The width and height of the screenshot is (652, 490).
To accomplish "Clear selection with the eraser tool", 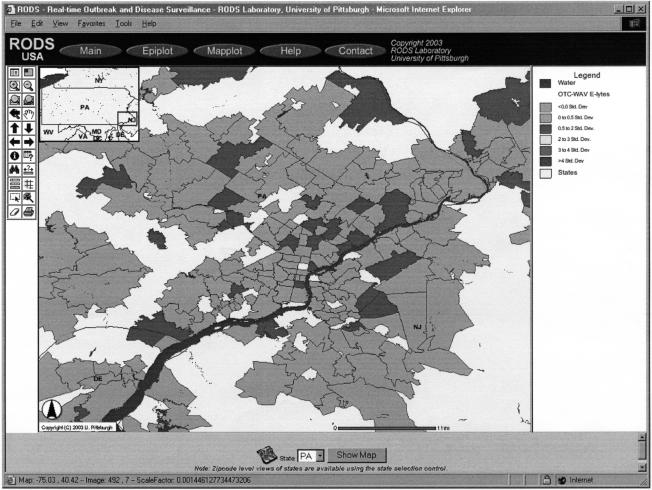I will 15,212.
